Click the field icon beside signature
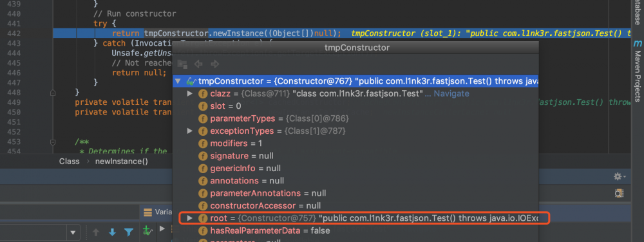The height and width of the screenshot is (242, 644). (x=203, y=156)
